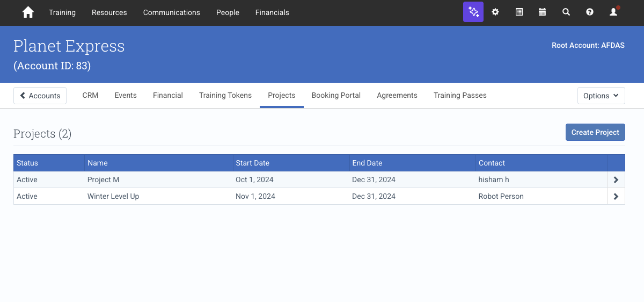Image resolution: width=644 pixels, height=302 pixels.
Task: Click Winter Level Up end date Dec 31, 2024
Action: click(374, 196)
